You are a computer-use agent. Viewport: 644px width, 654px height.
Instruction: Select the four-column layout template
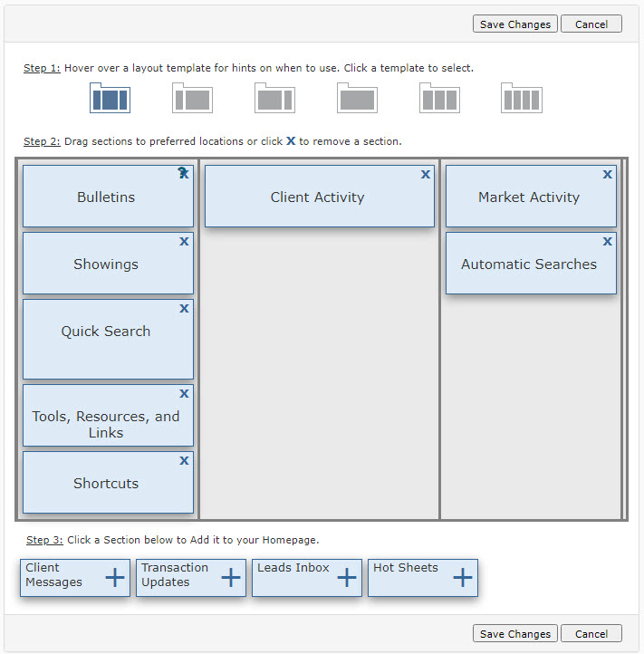click(522, 98)
